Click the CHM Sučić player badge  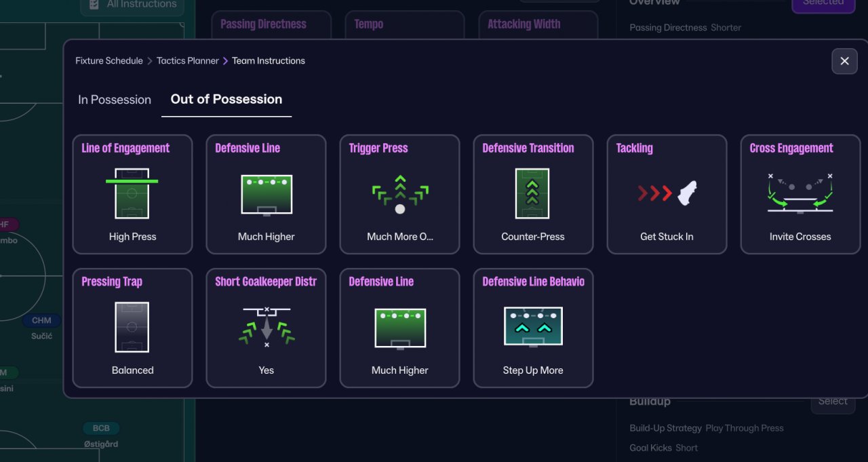41,320
